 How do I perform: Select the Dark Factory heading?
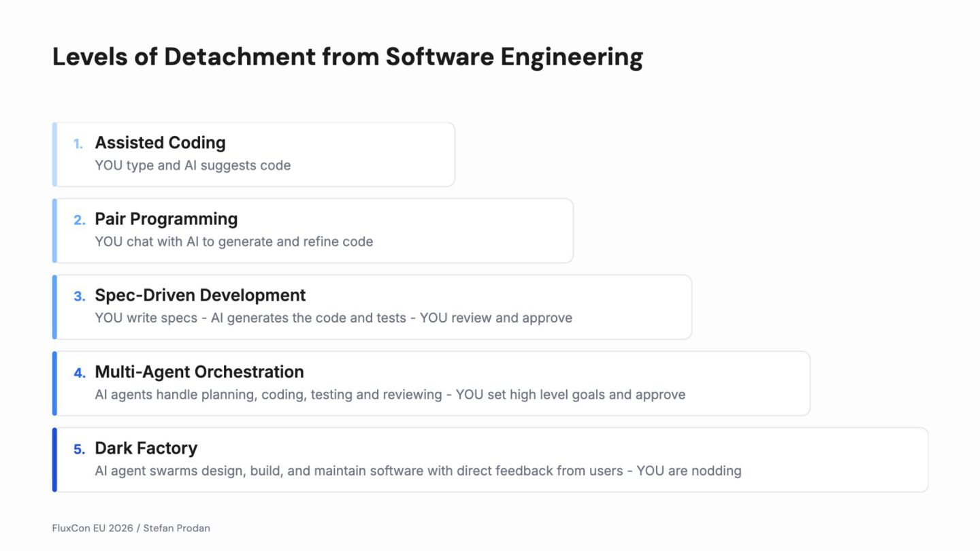coord(146,448)
